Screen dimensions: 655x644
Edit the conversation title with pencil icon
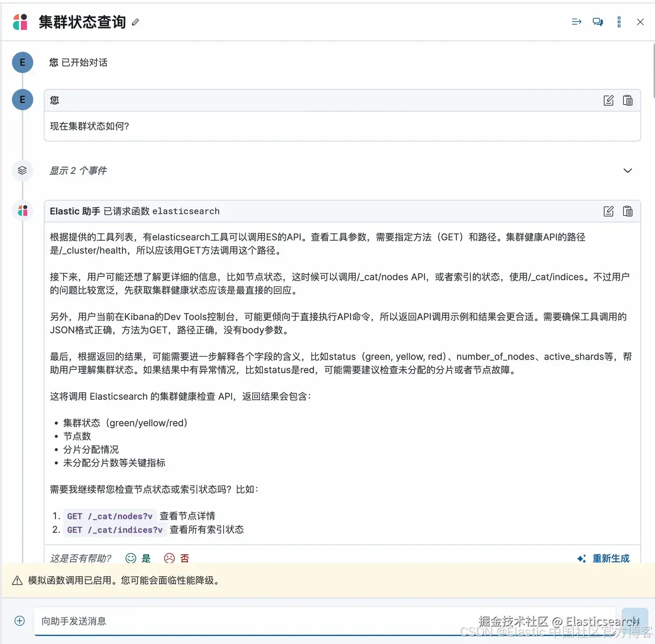tap(135, 22)
